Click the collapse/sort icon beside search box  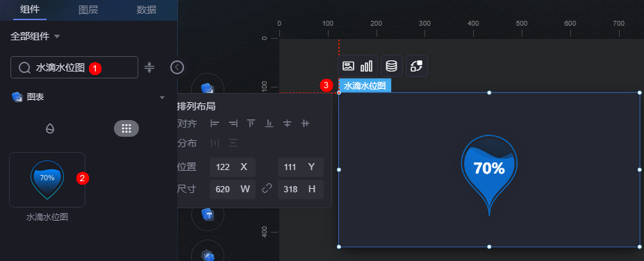pyautogui.click(x=149, y=67)
